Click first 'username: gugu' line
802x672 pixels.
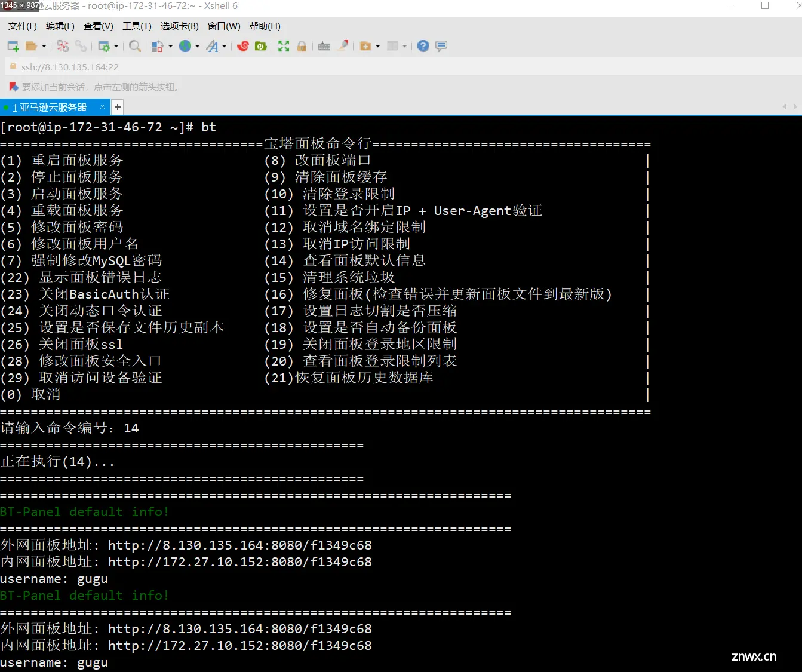pyautogui.click(x=54, y=579)
